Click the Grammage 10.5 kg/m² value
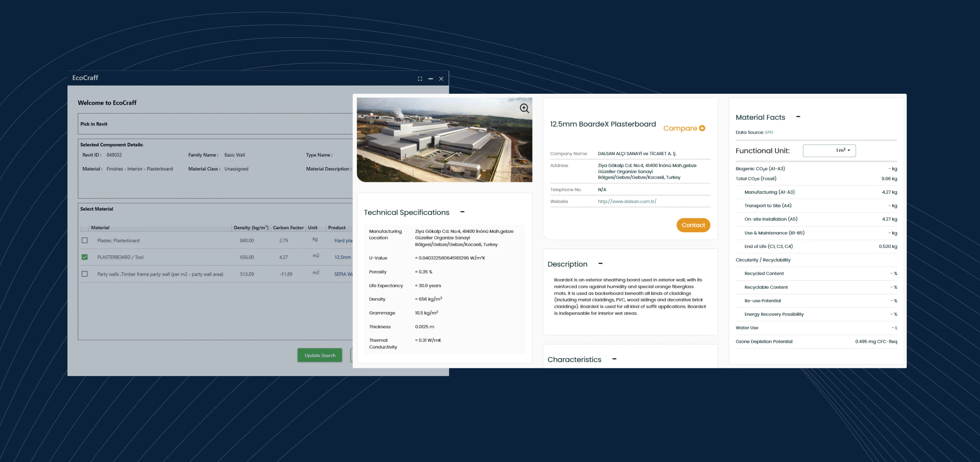The height and width of the screenshot is (462, 980). coord(427,313)
